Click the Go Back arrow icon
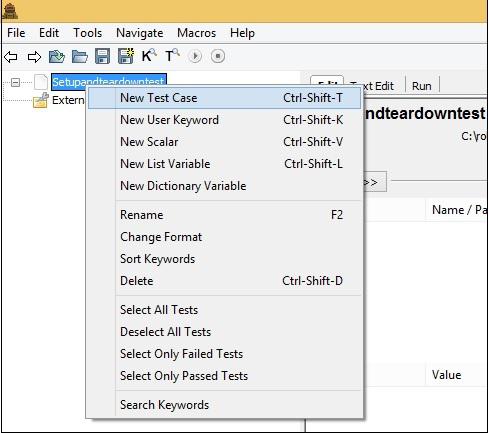This screenshot has height=433, width=488. (11, 56)
